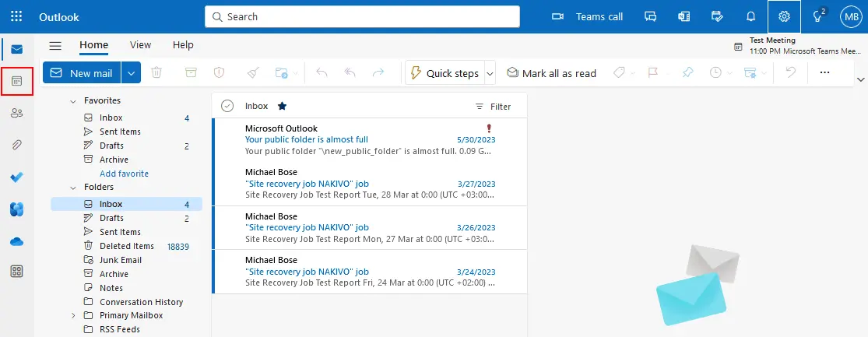Open the People contacts app
The height and width of the screenshot is (337, 868).
pos(16,114)
